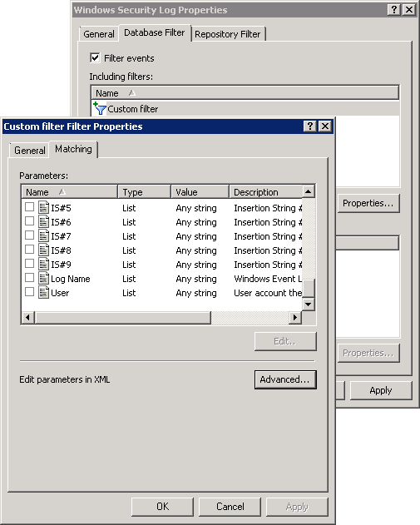Click the document icon beside IS#8

[x=43, y=250]
